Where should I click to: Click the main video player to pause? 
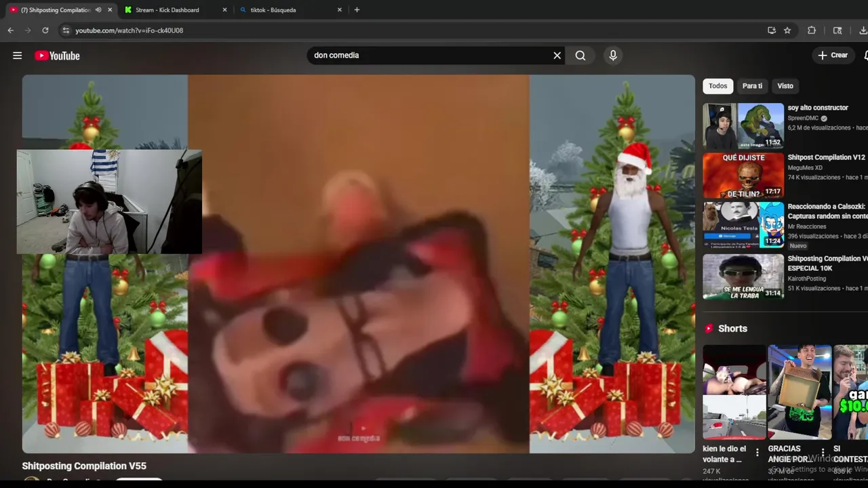tap(358, 264)
